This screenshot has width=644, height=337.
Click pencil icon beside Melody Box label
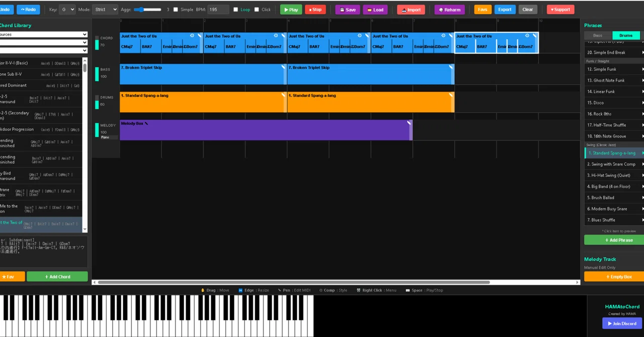146,123
